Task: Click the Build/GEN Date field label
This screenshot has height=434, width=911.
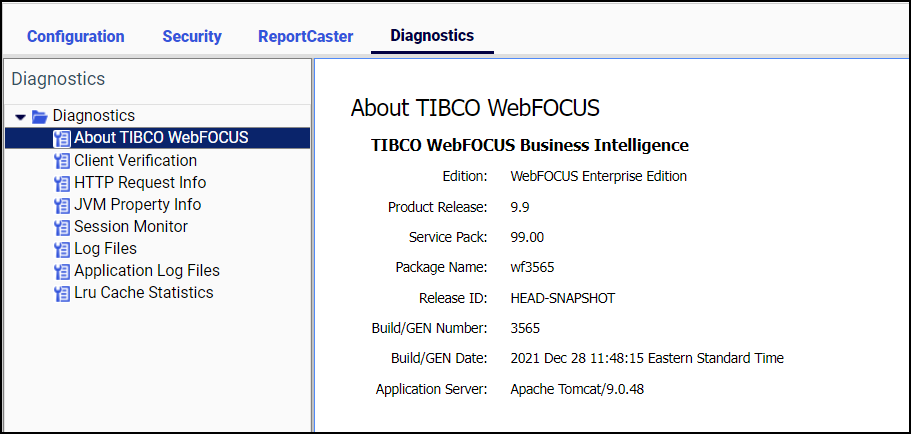Action: [439, 358]
